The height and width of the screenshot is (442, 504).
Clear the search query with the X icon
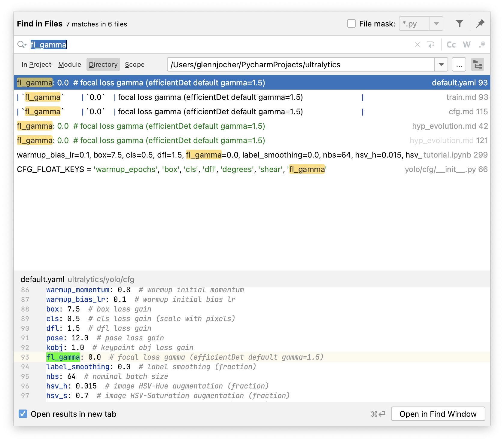click(x=417, y=45)
